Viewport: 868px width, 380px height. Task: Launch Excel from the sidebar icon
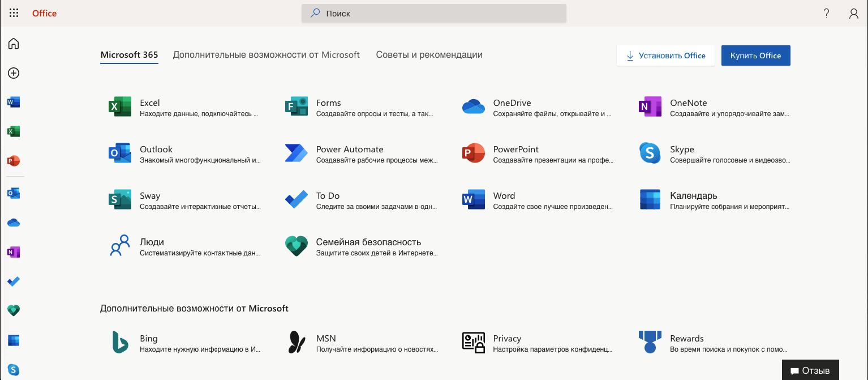14,132
